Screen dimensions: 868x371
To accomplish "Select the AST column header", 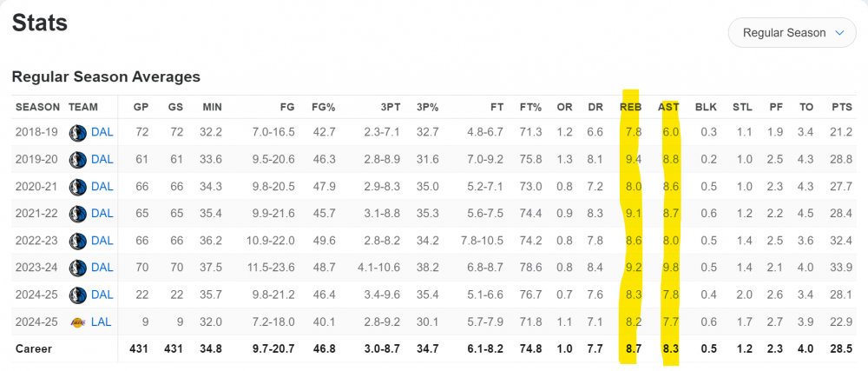I will (668, 107).
